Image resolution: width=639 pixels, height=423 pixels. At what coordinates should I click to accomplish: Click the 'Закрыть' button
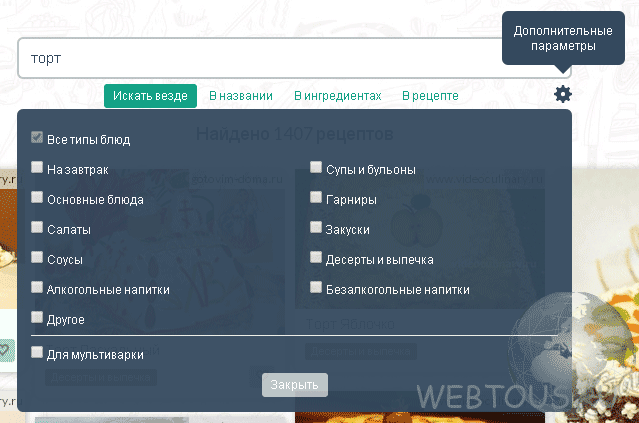[x=295, y=385]
